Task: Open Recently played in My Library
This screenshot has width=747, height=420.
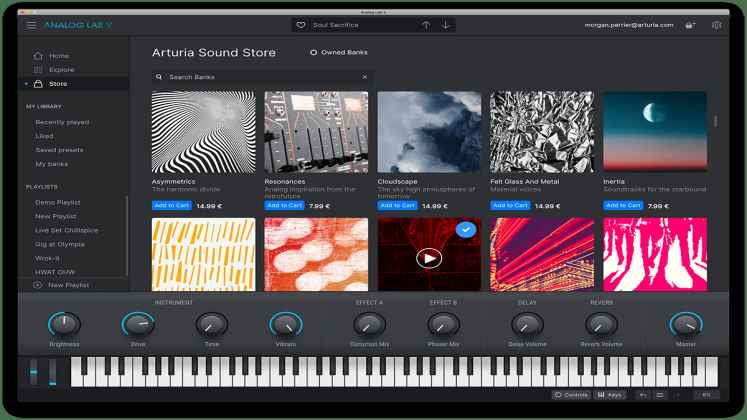Action: 62,121
